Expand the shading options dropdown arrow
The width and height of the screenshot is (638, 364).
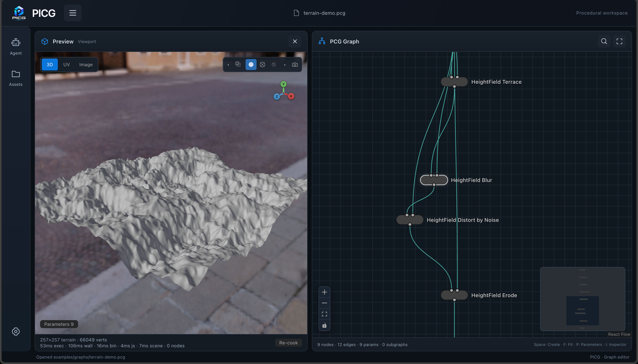point(285,65)
